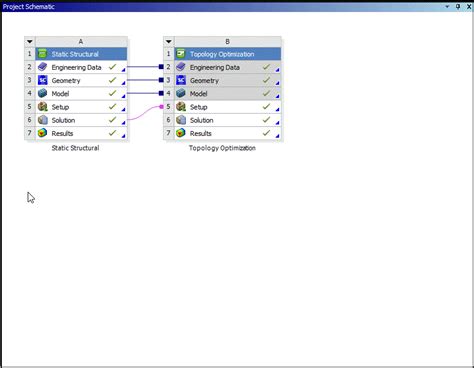This screenshot has width=474, height=368.
Task: Select the Solution cell in system A
Action: 81,120
